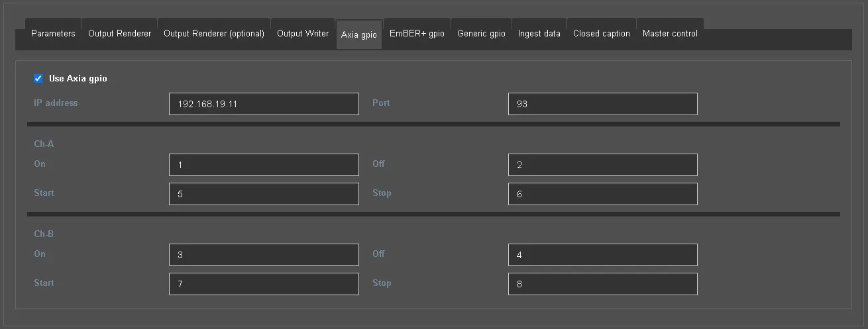Focus the Port field showing 93
This screenshot has width=868, height=329.
click(x=602, y=104)
